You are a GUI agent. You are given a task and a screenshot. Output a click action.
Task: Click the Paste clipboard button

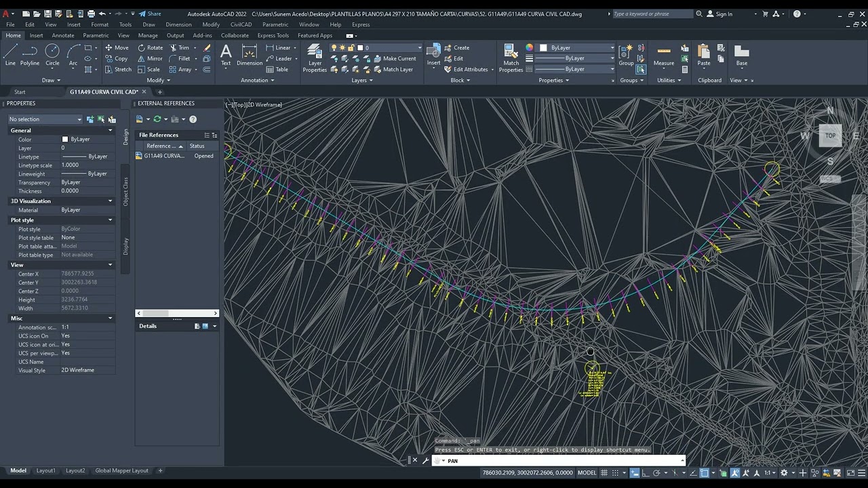704,55
